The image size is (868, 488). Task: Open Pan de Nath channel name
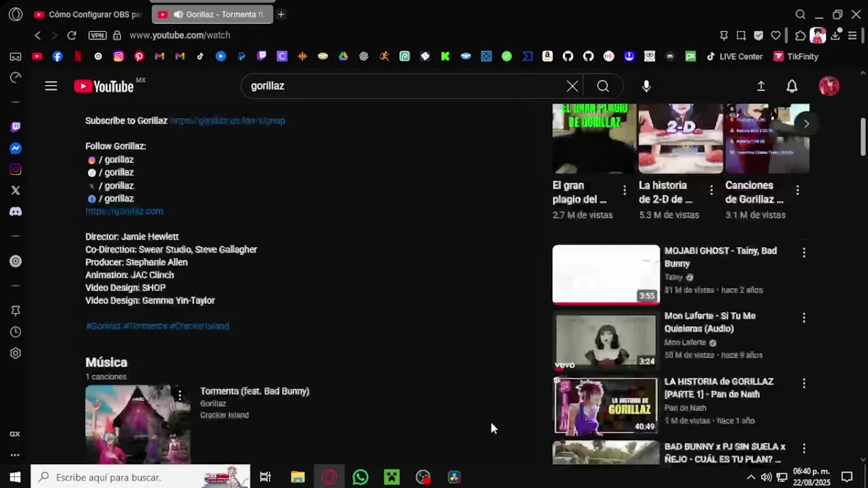tap(686, 408)
